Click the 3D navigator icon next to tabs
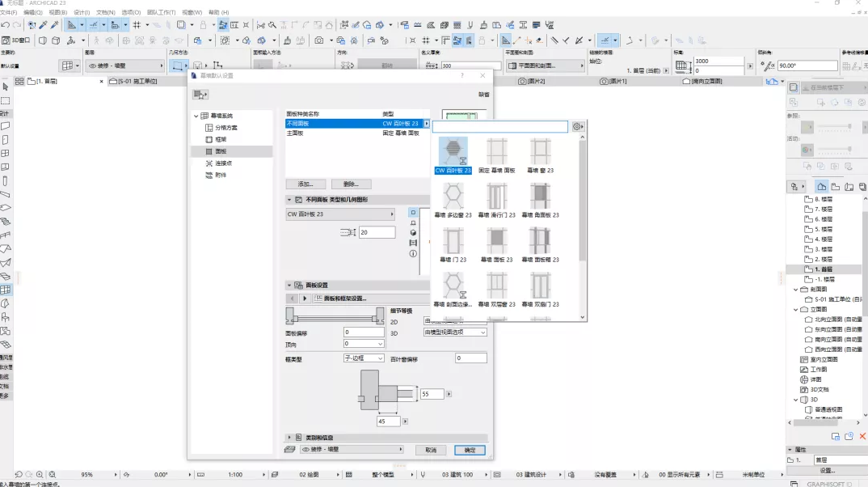Image resolution: width=868 pixels, height=487 pixels. click(x=772, y=82)
